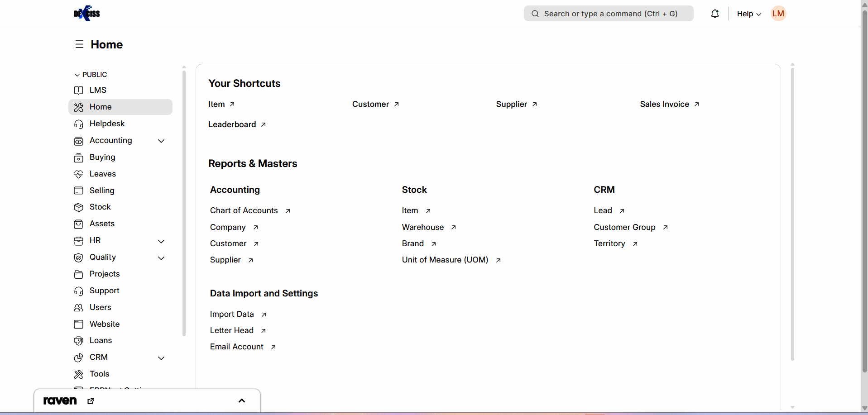Click the notification bell icon
Image resolution: width=868 pixels, height=415 pixels.
[x=715, y=14]
